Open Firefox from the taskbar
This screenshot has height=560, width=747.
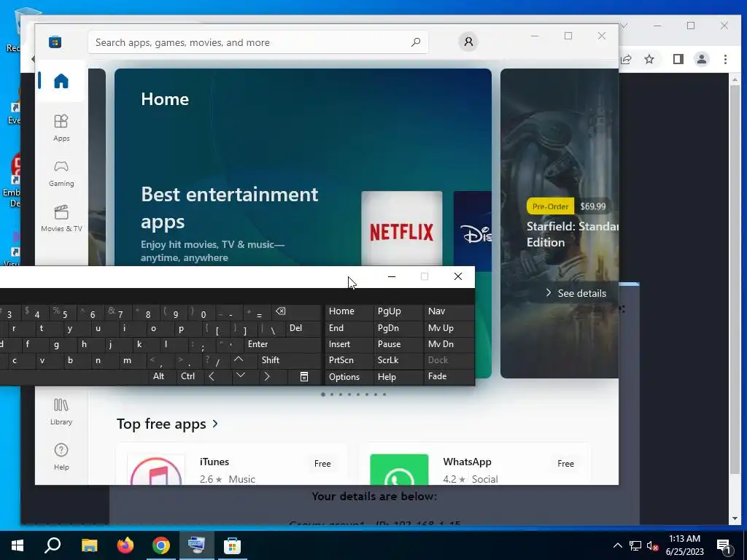click(125, 545)
